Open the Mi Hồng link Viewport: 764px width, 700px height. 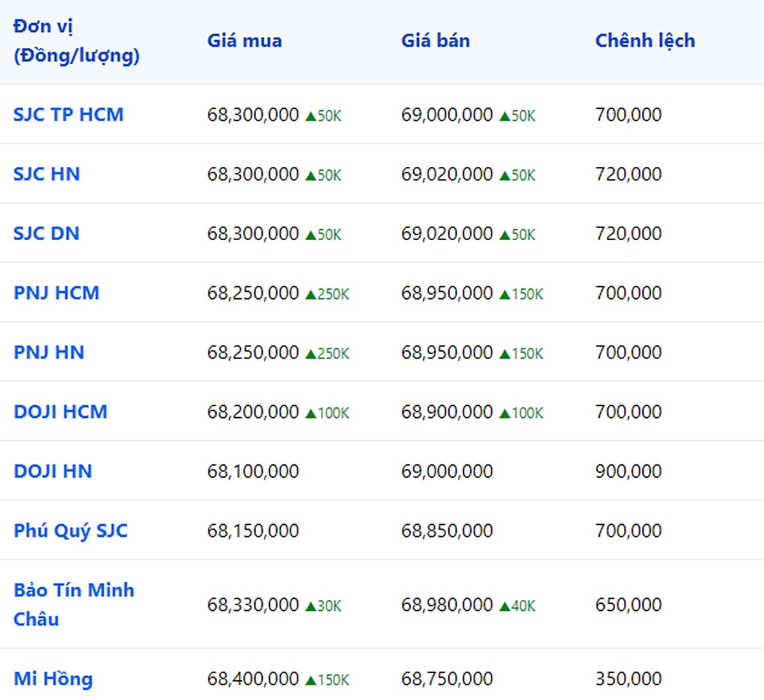click(53, 678)
